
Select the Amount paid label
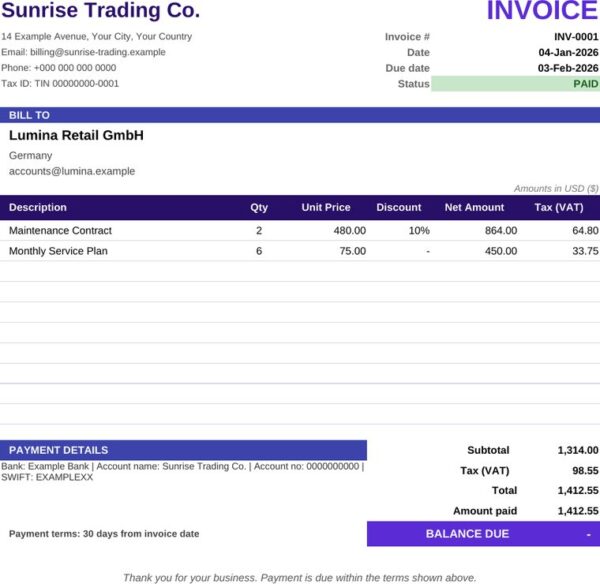(485, 511)
